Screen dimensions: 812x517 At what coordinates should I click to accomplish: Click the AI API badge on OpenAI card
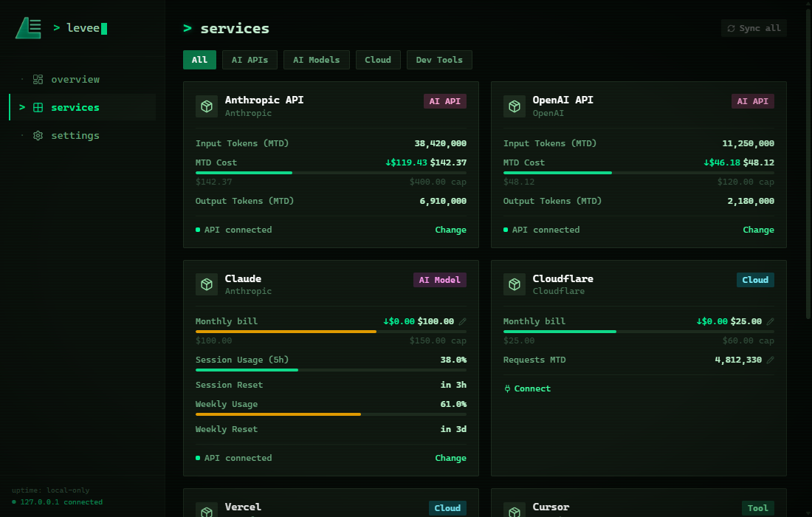tap(752, 101)
